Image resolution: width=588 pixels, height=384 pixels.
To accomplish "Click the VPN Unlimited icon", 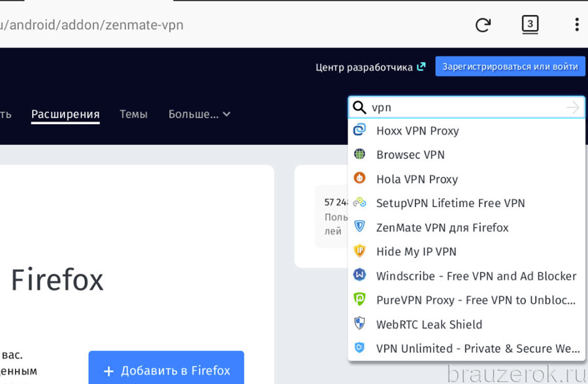I will (x=359, y=347).
